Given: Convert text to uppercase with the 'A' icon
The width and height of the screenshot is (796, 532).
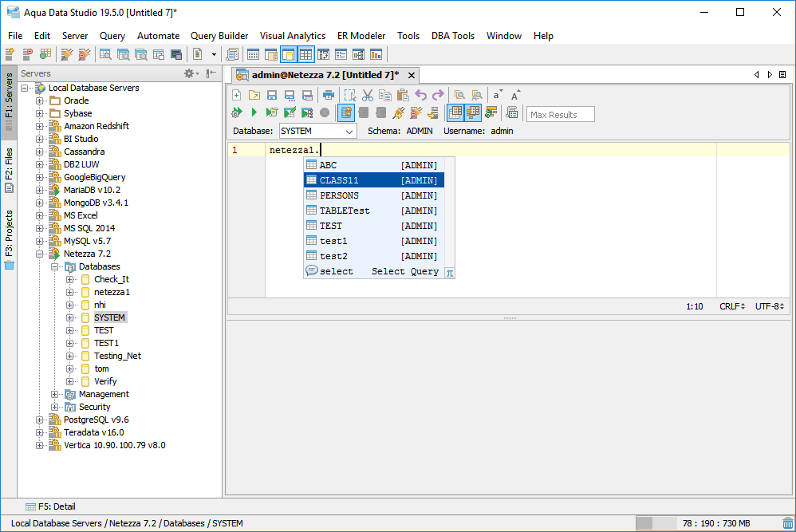Looking at the screenshot, I should click(515, 95).
